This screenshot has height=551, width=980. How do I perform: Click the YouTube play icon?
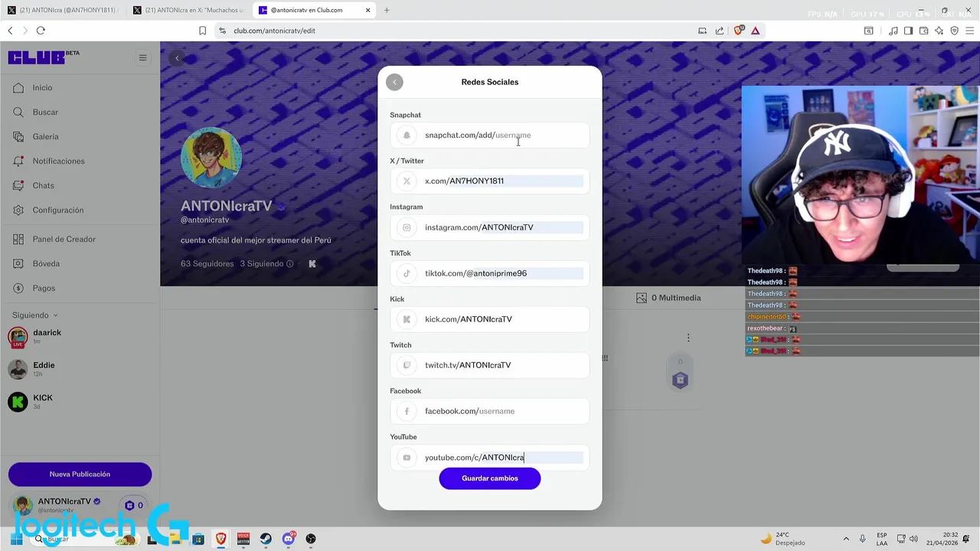(407, 458)
